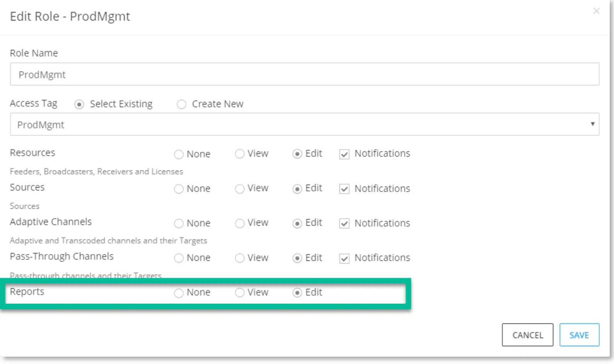Image resolution: width=614 pixels, height=364 pixels.
Task: Set Pass-Through Channels permission to None
Action: click(x=179, y=258)
